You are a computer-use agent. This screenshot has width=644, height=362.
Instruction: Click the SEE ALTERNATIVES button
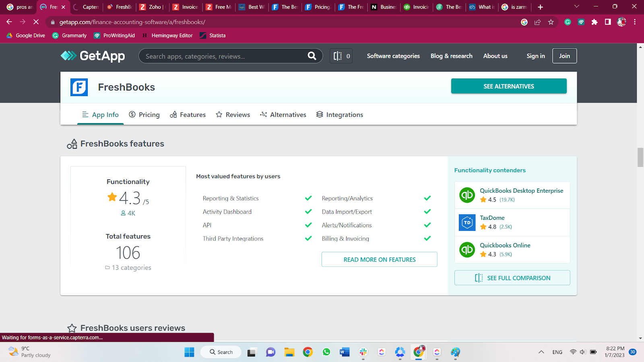click(509, 86)
